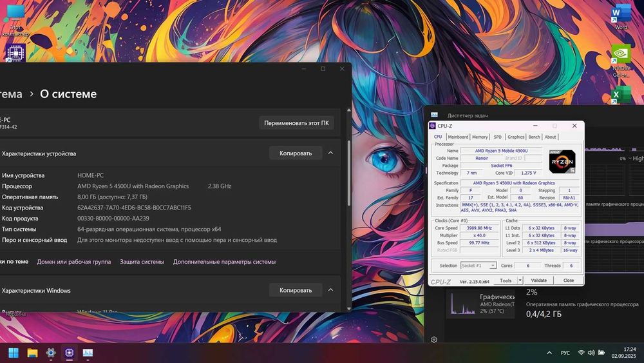This screenshot has height=363, width=644.
Task: Open File Explorer from the taskbar
Action: (32, 353)
